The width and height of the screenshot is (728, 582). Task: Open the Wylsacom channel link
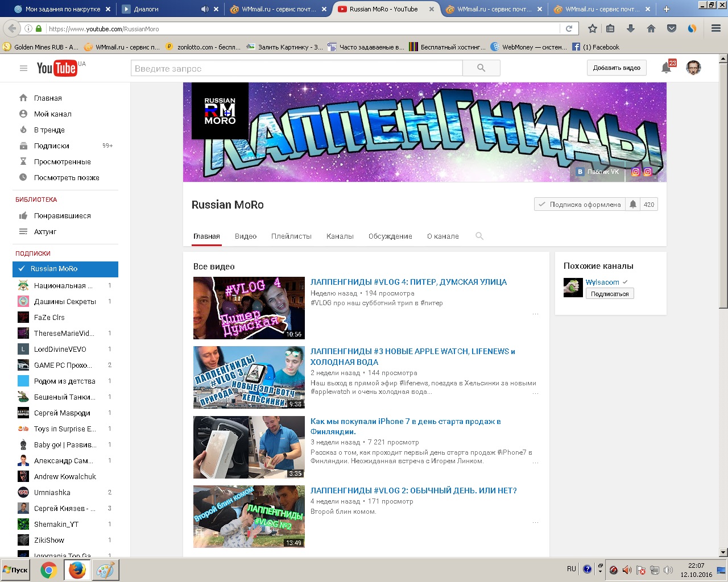(x=602, y=282)
